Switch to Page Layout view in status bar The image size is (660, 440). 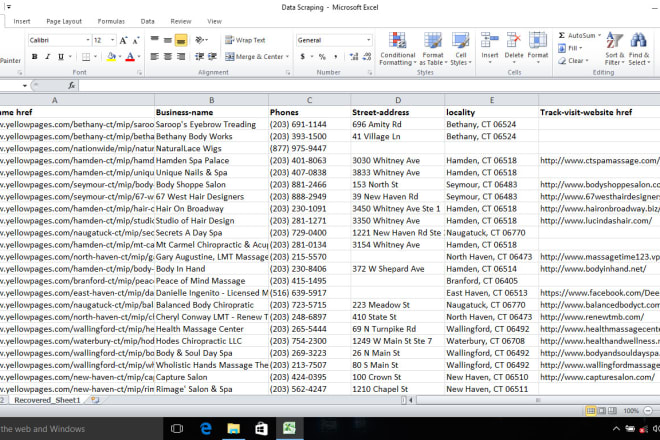(602, 411)
